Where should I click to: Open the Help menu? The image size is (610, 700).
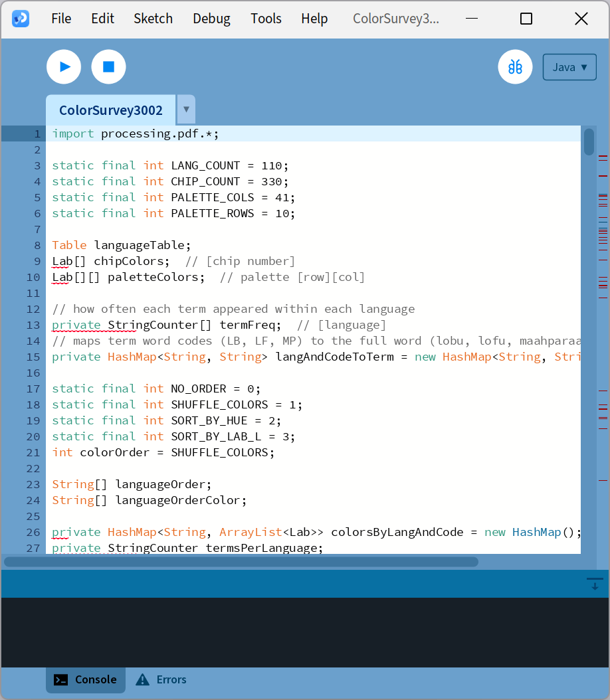314,19
